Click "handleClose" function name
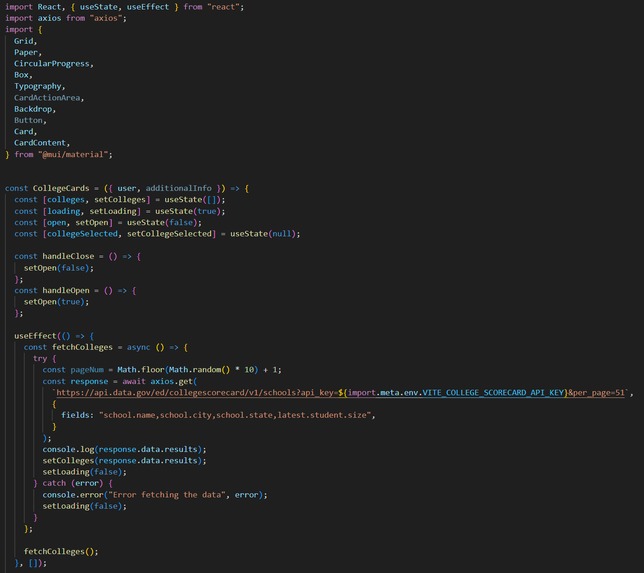The width and height of the screenshot is (644, 573). click(x=68, y=256)
